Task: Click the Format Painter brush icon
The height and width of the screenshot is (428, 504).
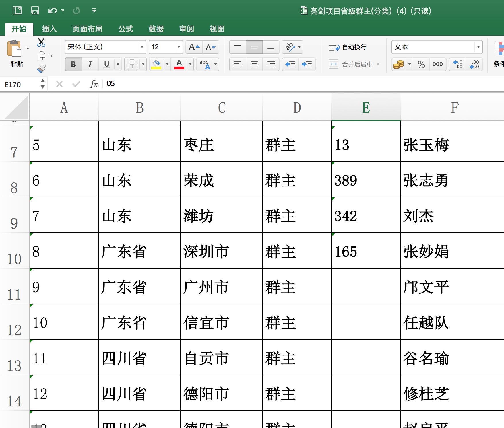Action: click(x=41, y=69)
